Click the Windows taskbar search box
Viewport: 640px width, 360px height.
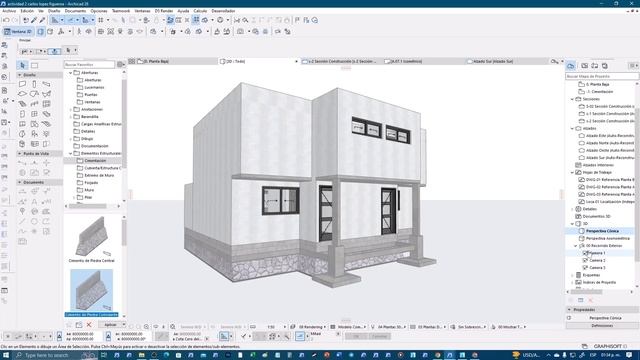(x=56, y=355)
